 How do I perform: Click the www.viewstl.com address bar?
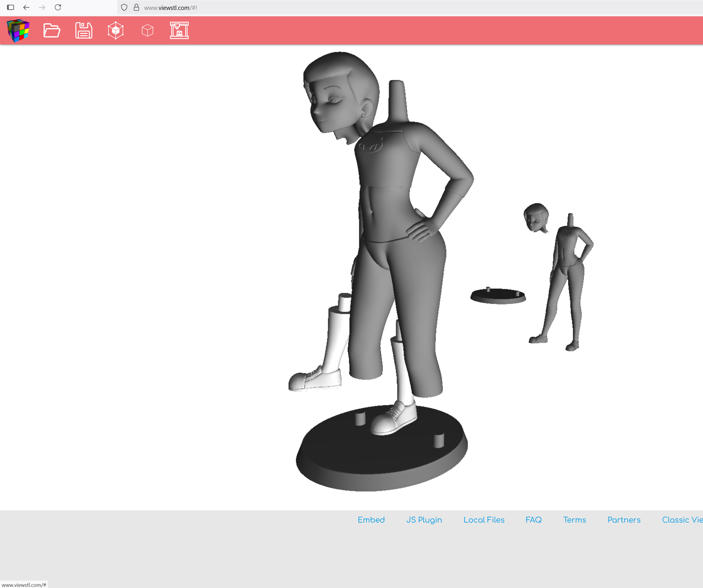(410, 7)
